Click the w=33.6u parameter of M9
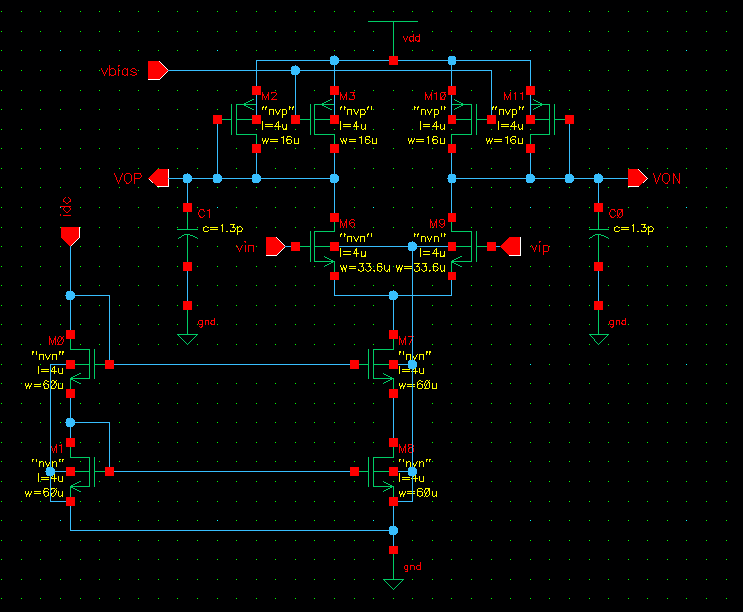743x612 pixels. point(421,268)
